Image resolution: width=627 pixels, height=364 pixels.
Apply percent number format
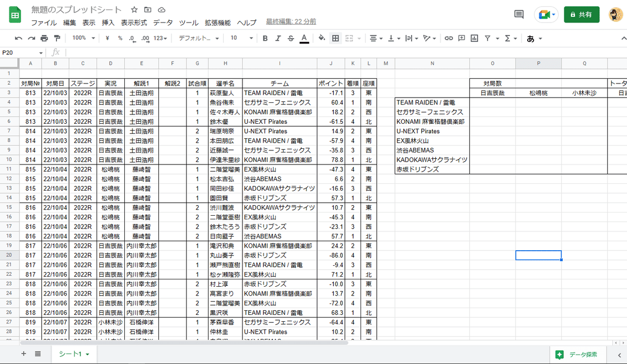[120, 38]
